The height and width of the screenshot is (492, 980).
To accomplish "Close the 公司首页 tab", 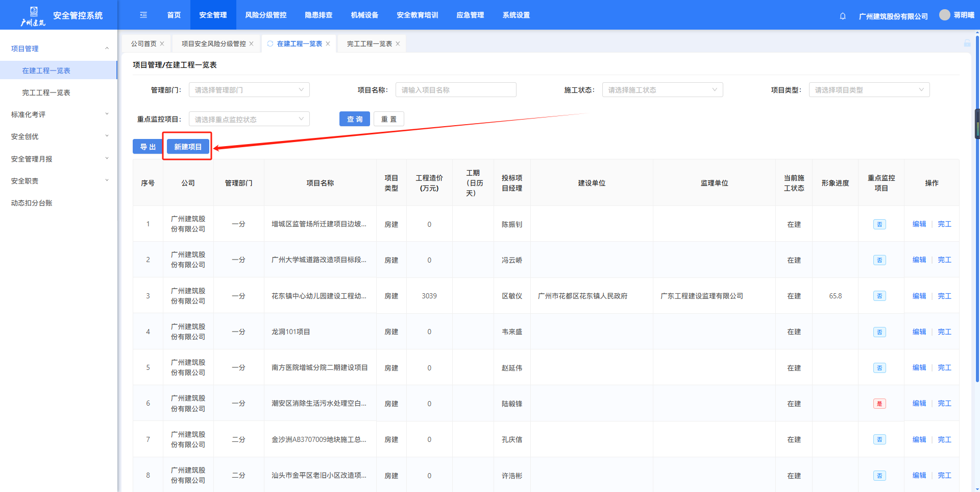I will 162,44.
